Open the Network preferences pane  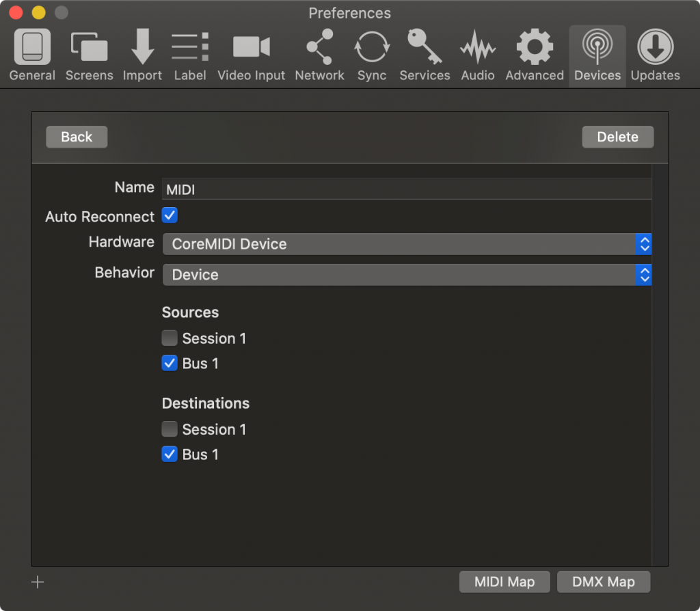click(x=320, y=55)
